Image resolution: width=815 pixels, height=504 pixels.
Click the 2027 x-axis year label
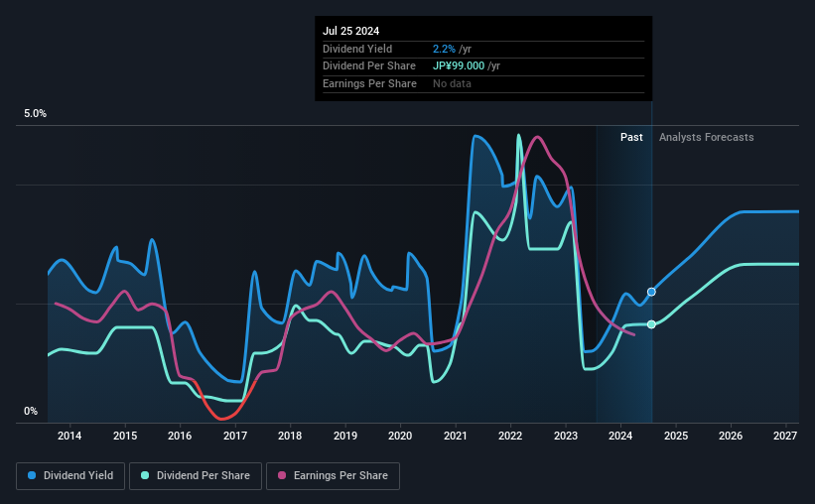(785, 436)
